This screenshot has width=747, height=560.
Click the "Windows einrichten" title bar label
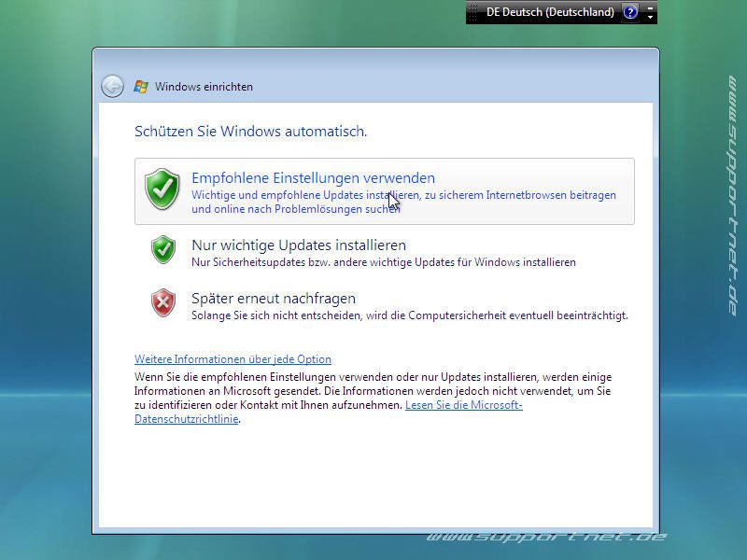(x=204, y=86)
